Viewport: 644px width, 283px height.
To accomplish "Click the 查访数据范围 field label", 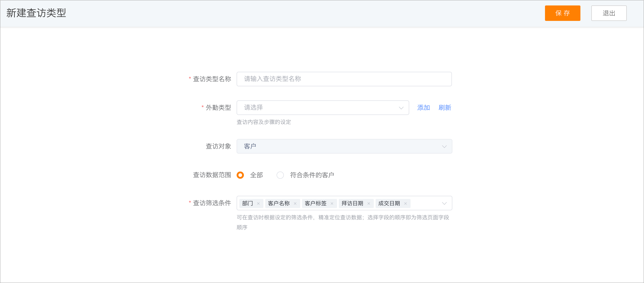I will [x=212, y=175].
